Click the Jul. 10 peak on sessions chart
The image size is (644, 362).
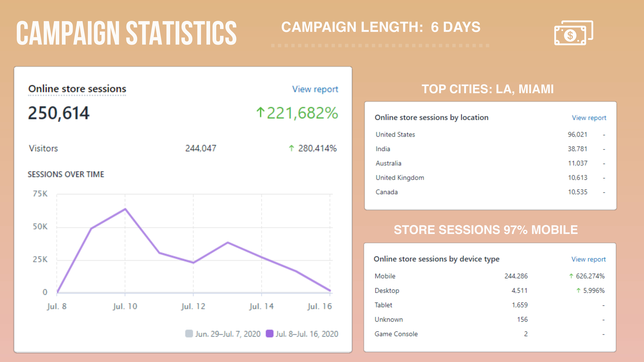coord(125,209)
